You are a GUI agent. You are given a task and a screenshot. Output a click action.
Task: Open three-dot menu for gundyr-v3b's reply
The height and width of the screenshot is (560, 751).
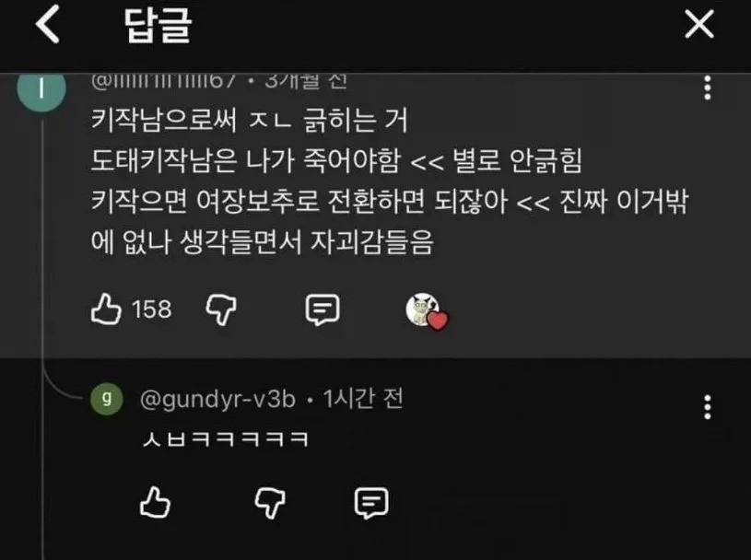(708, 407)
